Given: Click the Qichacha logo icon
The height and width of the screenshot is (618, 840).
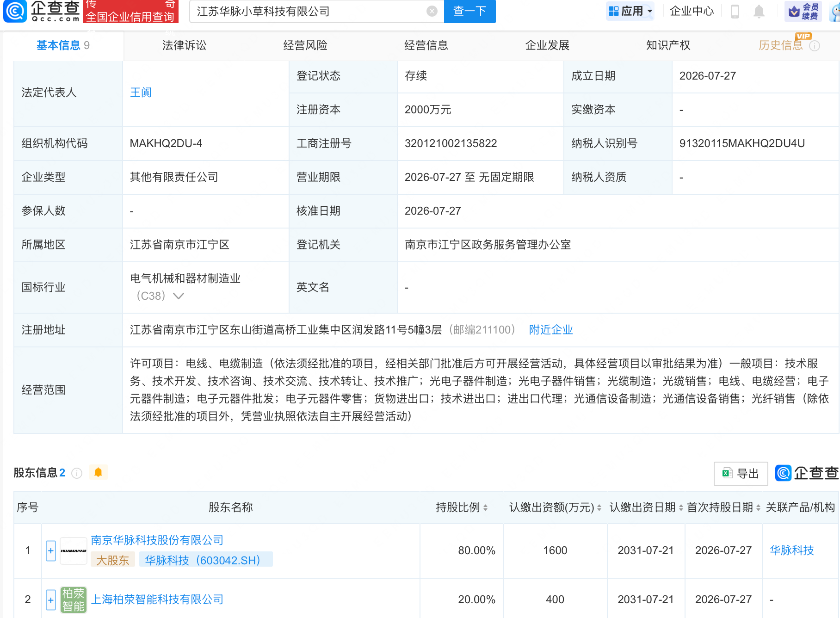Looking at the screenshot, I should (x=15, y=11).
